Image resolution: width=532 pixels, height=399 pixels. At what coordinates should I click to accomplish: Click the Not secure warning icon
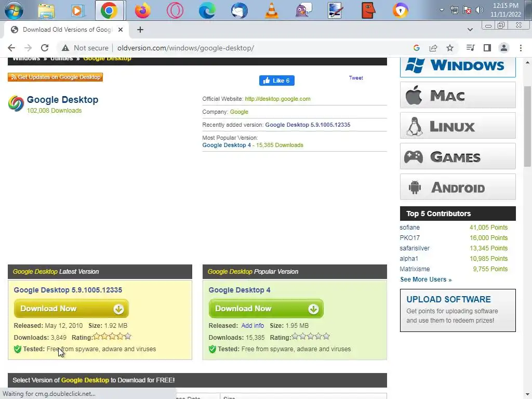(x=65, y=48)
